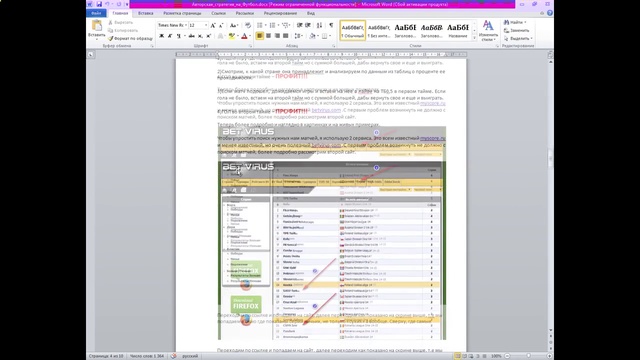Minimize the ribbon with caret icon
The height and width of the screenshot is (360, 640).
click(542, 13)
